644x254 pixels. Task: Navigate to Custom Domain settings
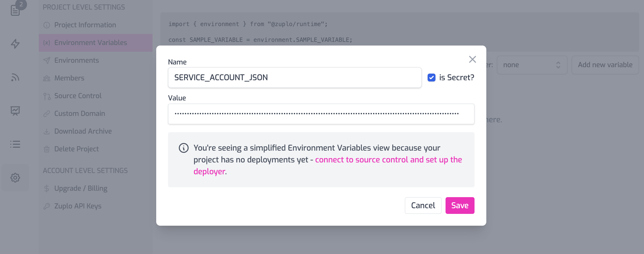coord(80,113)
